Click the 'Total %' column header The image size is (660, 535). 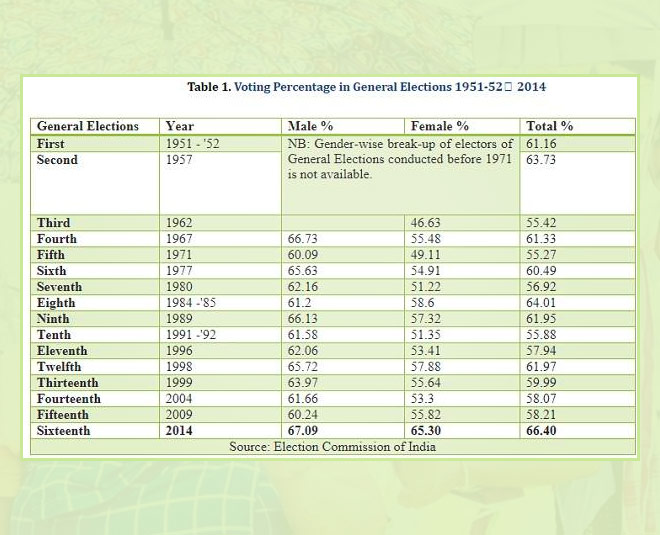point(549,126)
